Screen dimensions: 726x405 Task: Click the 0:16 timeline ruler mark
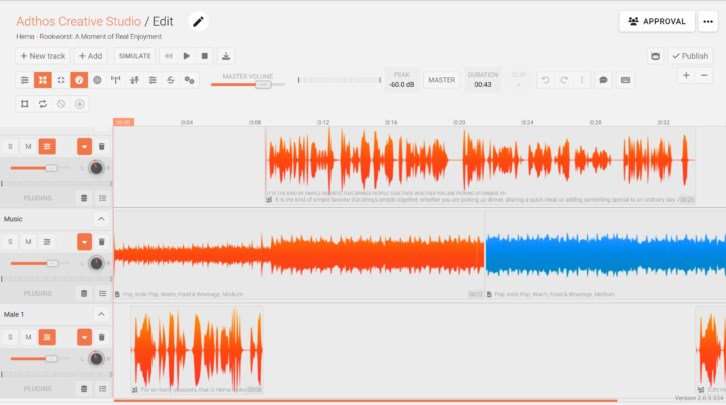[x=391, y=122]
